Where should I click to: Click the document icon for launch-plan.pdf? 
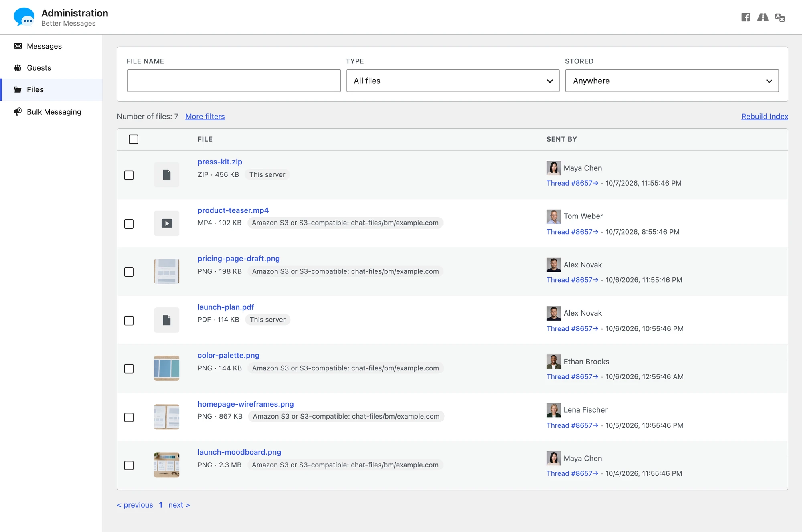pos(166,320)
